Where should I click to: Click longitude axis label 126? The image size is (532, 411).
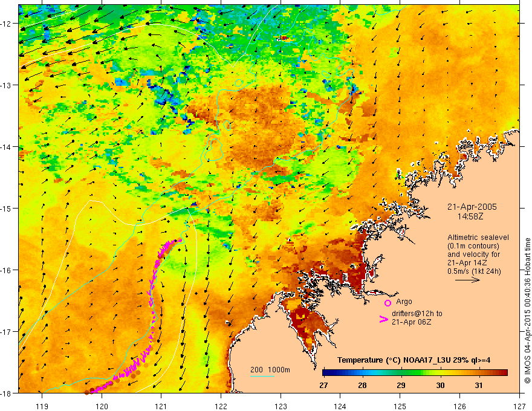(459, 406)
